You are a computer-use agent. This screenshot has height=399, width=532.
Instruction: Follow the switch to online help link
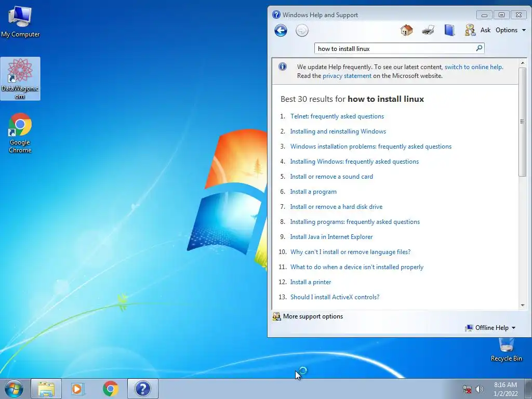click(x=474, y=67)
